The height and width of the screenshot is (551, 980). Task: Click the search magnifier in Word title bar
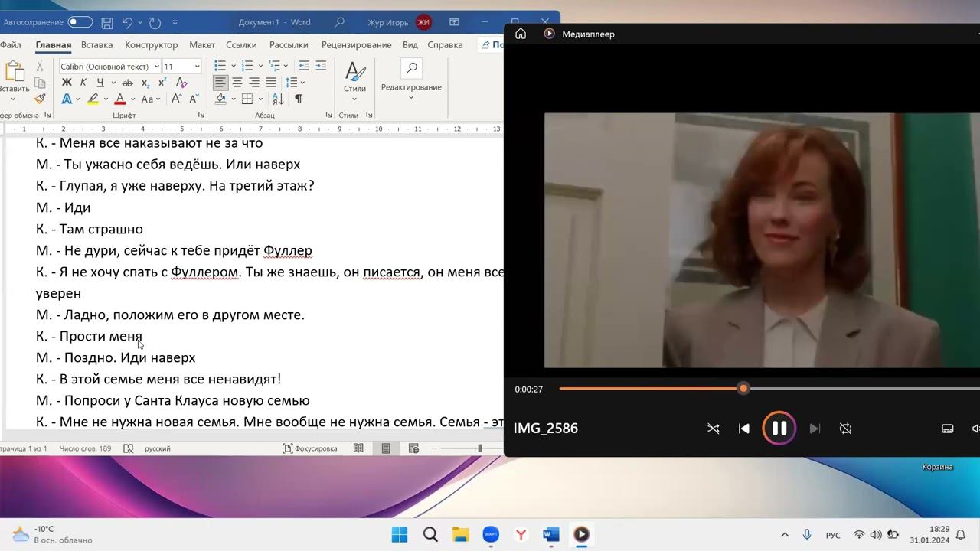click(340, 22)
